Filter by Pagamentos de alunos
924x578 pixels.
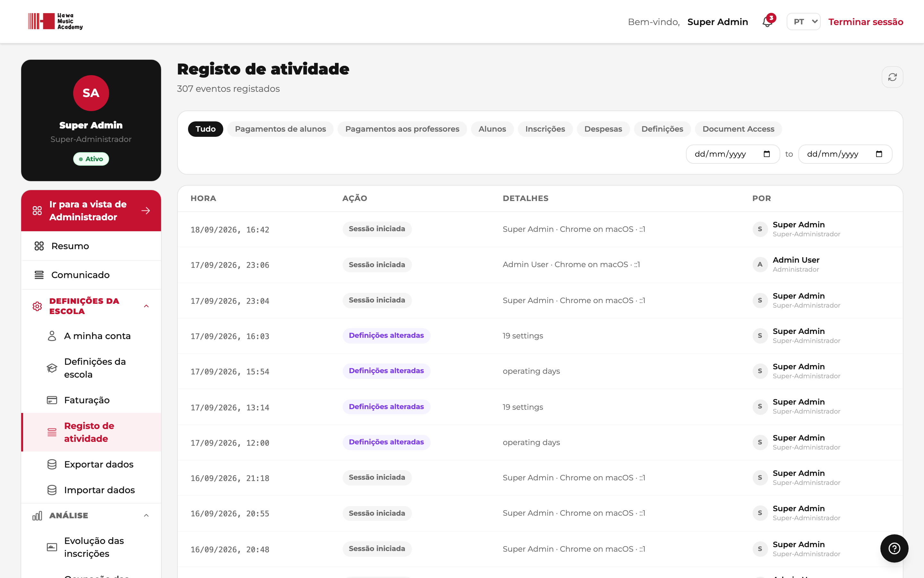280,129
